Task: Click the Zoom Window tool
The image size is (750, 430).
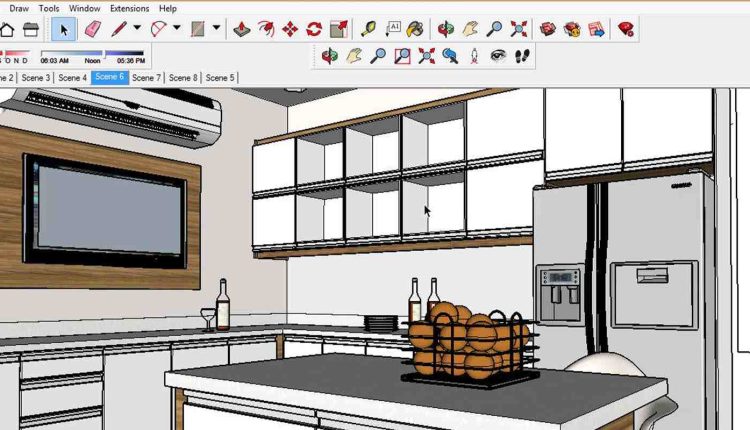Action: pyautogui.click(x=402, y=56)
